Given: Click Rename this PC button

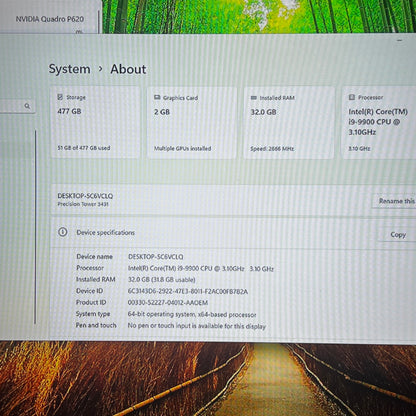Looking at the screenshot, I should point(394,201).
